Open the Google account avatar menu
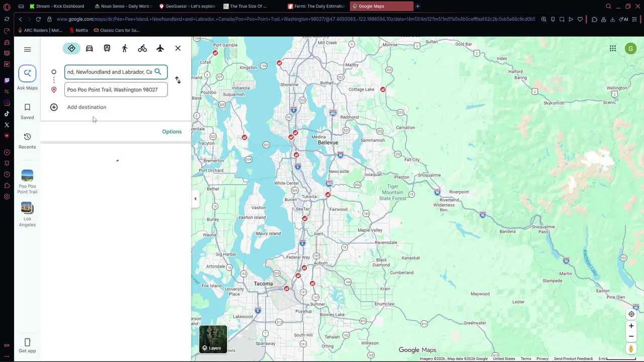 [630, 48]
